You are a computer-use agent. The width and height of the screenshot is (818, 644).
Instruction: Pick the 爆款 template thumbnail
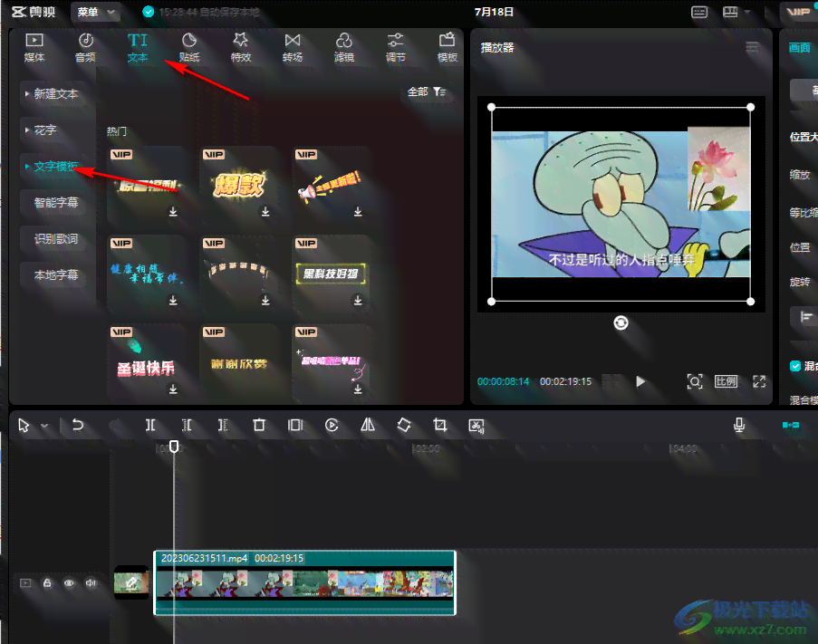(238, 185)
